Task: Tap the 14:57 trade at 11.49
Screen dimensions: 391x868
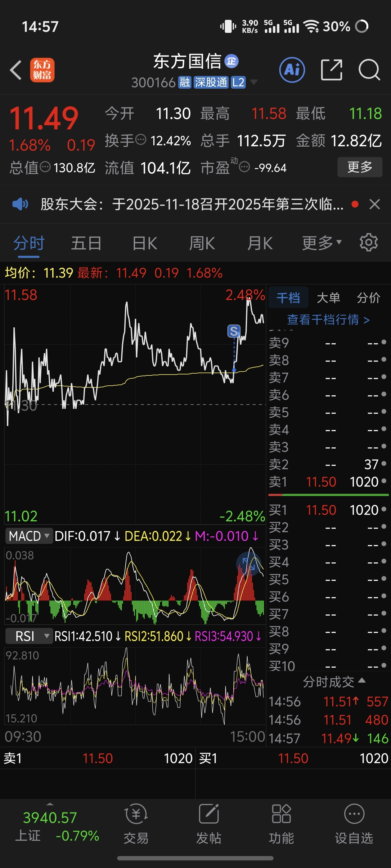Action: pos(328,739)
